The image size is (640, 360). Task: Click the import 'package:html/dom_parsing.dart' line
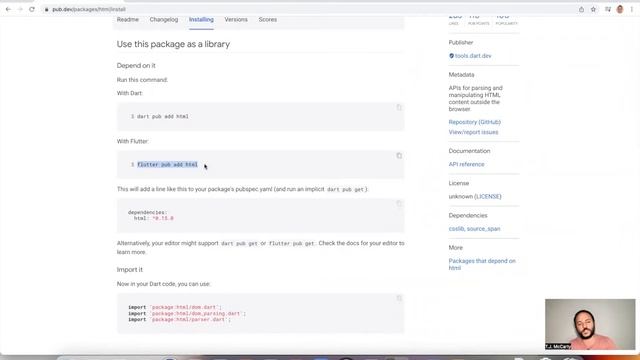coord(187,313)
